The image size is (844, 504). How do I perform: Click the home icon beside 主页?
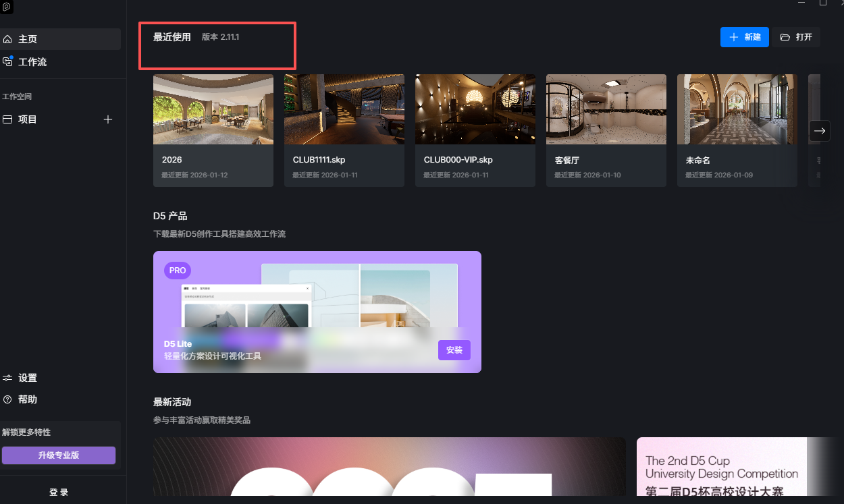(7, 40)
